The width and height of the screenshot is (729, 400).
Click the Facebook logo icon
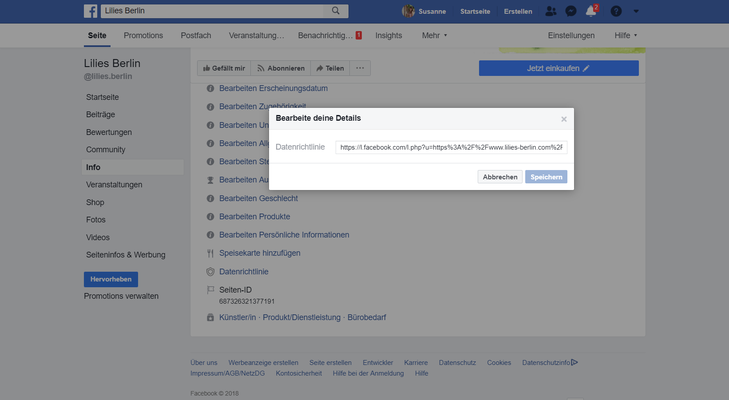tap(91, 11)
